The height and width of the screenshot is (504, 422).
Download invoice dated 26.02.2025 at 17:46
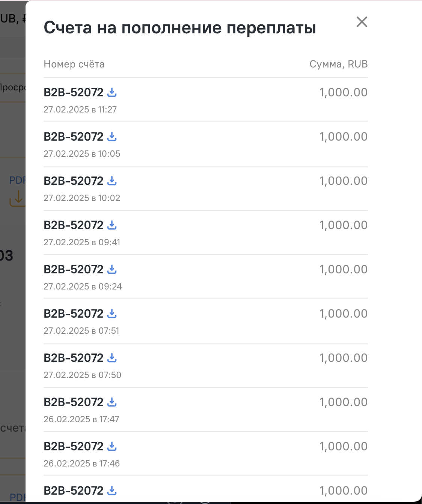[112, 446]
